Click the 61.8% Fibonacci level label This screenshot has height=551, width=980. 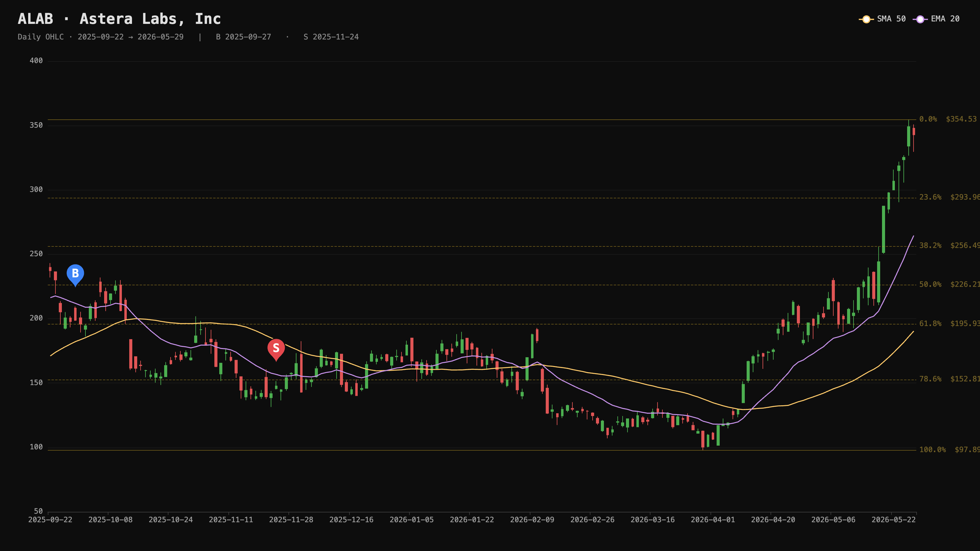click(931, 324)
